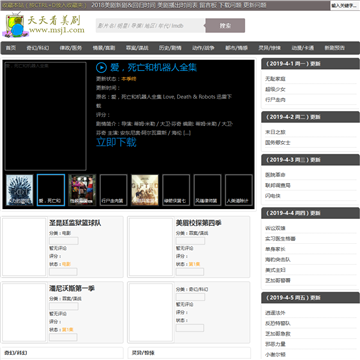Open 诉讼双雄 in Thursday updates

[x=275, y=228]
